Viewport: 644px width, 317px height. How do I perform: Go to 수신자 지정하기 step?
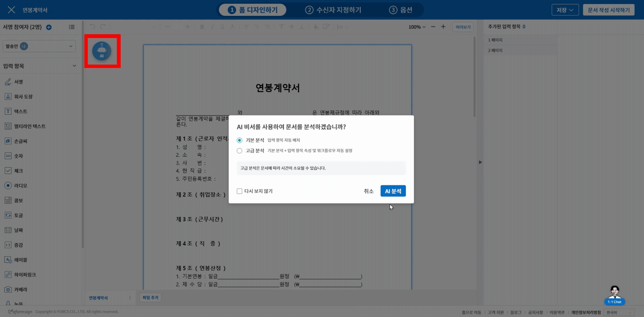333,10
